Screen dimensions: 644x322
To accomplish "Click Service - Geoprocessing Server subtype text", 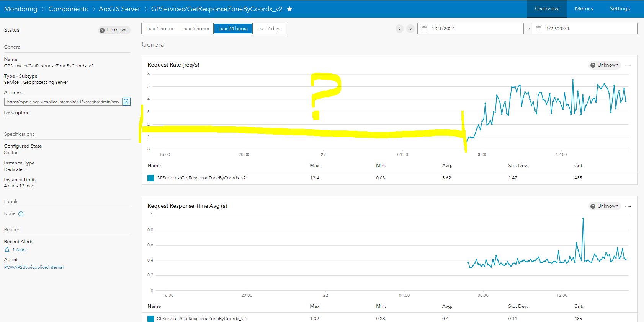I will coord(36,82).
